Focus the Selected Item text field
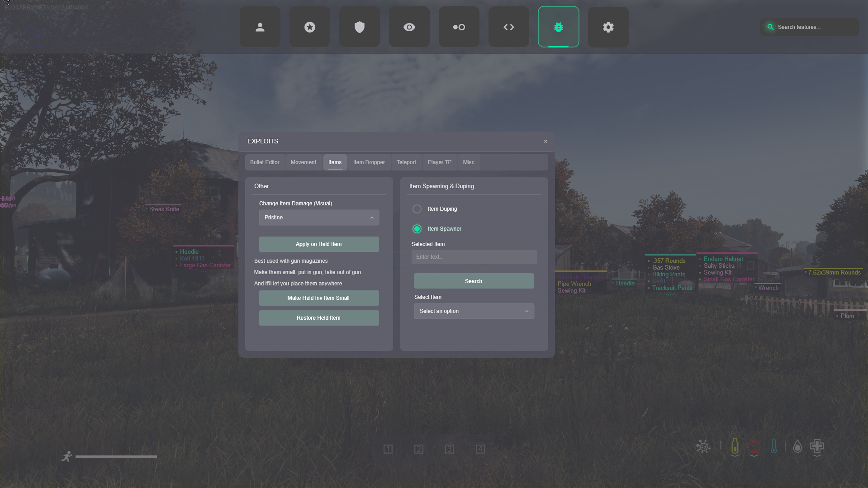 (x=474, y=257)
